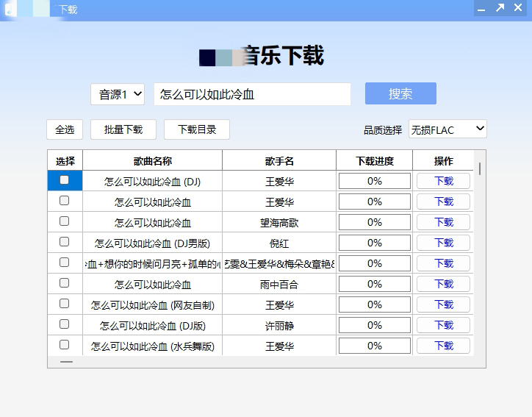Select checkbox for (网友自制) version row
The image size is (532, 417).
pos(64,304)
